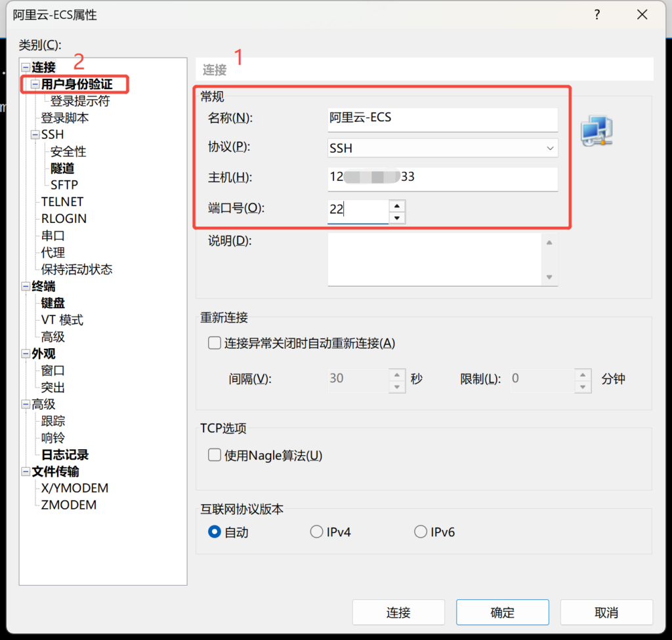Image resolution: width=672 pixels, height=640 pixels.
Task: Click the help question mark icon
Action: click(x=597, y=14)
